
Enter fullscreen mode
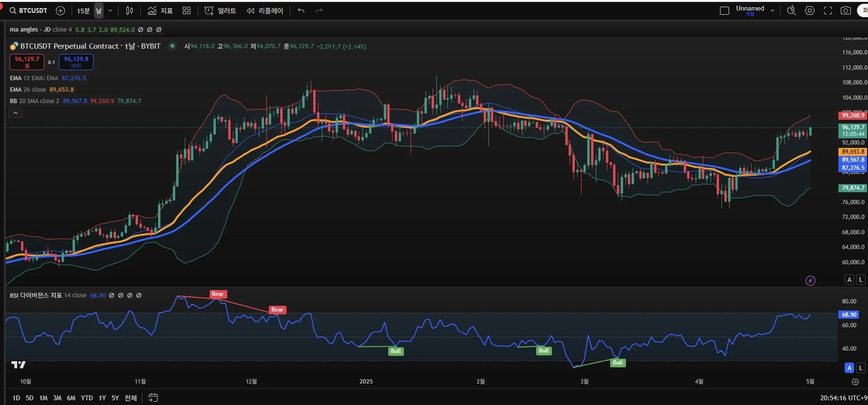828,10
